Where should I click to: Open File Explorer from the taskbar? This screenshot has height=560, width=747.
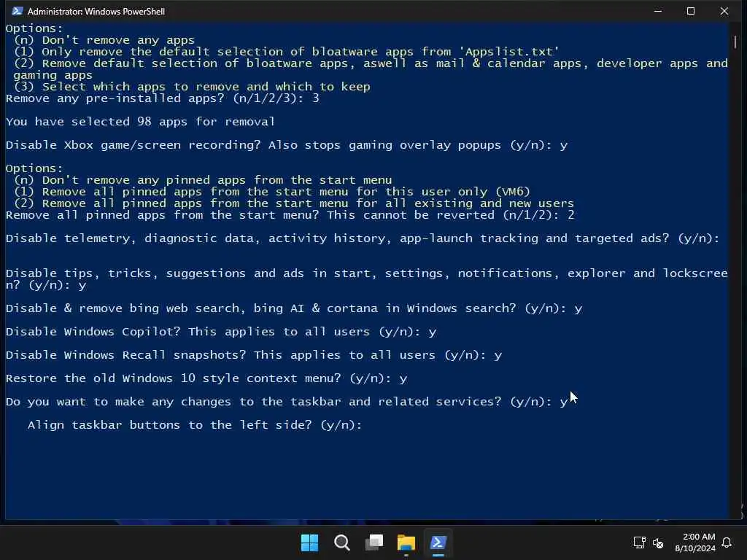(406, 542)
